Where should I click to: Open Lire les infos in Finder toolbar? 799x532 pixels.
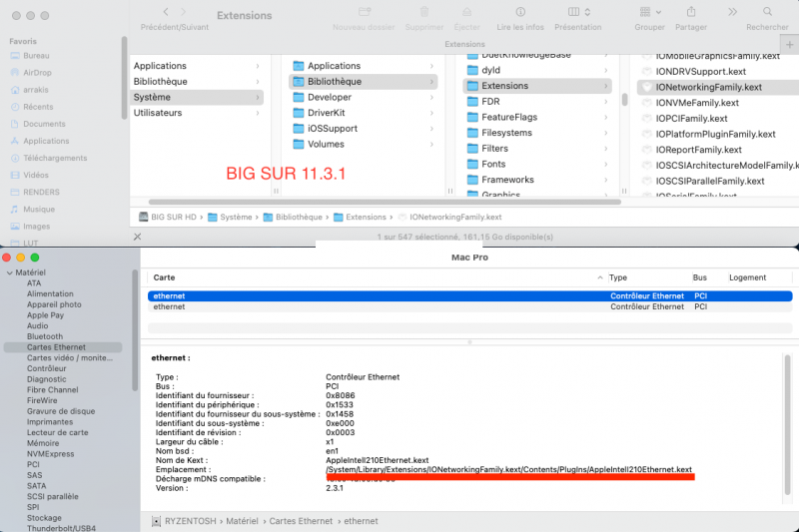[520, 12]
